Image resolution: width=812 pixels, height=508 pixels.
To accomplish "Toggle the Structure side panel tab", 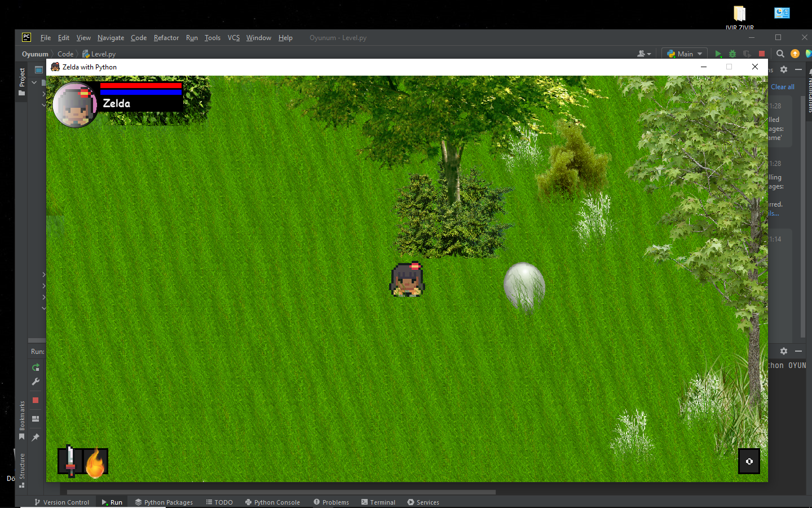I will tap(22, 470).
